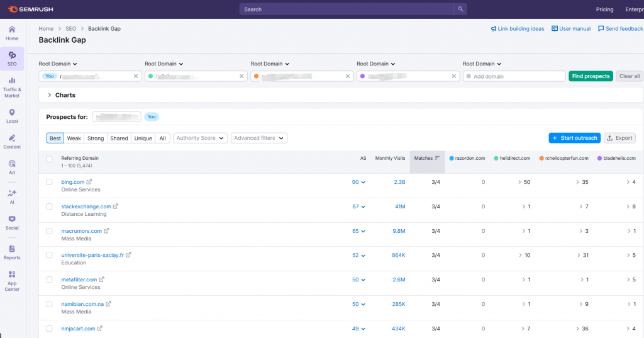Click the Clear all button

(629, 76)
